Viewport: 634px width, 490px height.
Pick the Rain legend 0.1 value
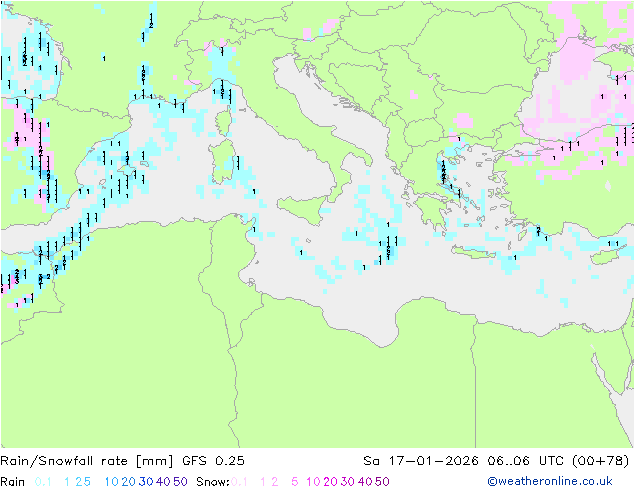[43, 482]
